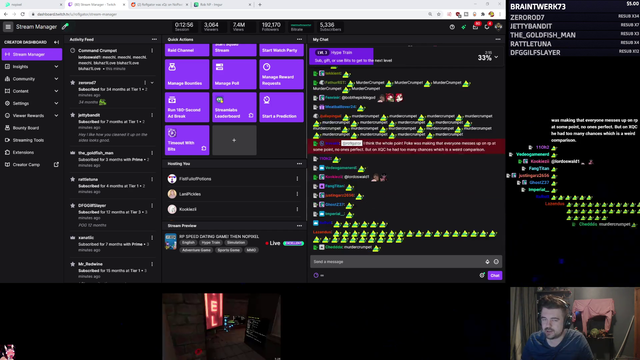This screenshot has height=360, width=640.
Task: Open the channel points icon below chat
Action: pyautogui.click(x=316, y=276)
